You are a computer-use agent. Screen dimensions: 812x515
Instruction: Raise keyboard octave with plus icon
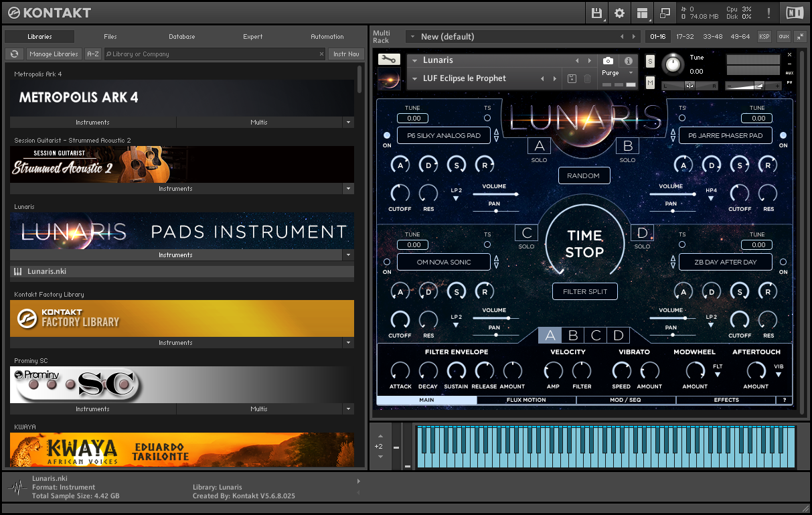pyautogui.click(x=381, y=435)
